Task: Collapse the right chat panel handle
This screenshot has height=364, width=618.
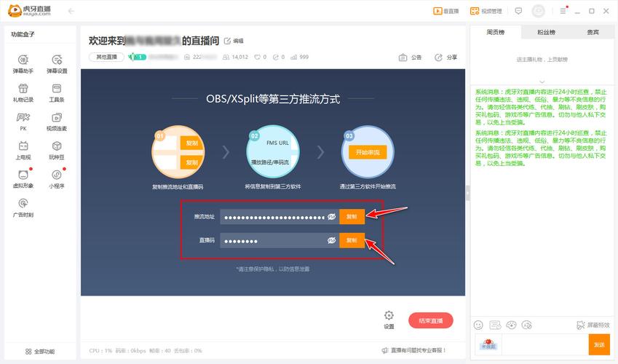Action: coord(468,193)
